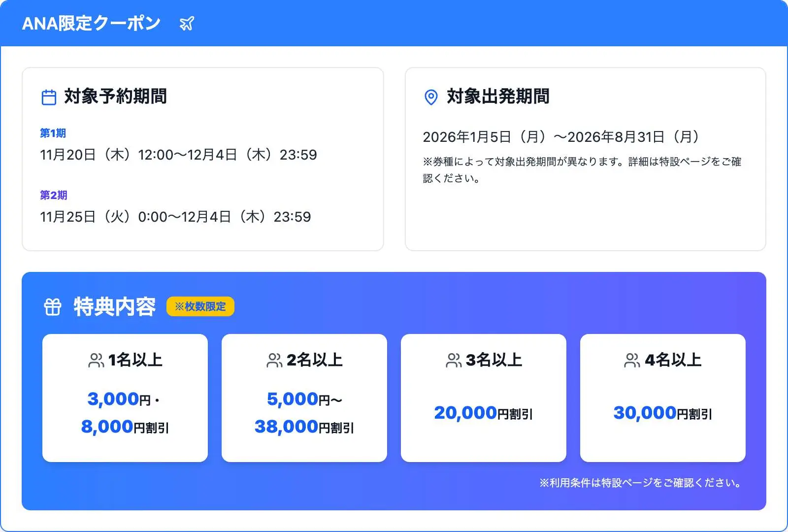788x532 pixels.
Task: Click the gift icon beside 特典内容
Action: click(x=53, y=306)
